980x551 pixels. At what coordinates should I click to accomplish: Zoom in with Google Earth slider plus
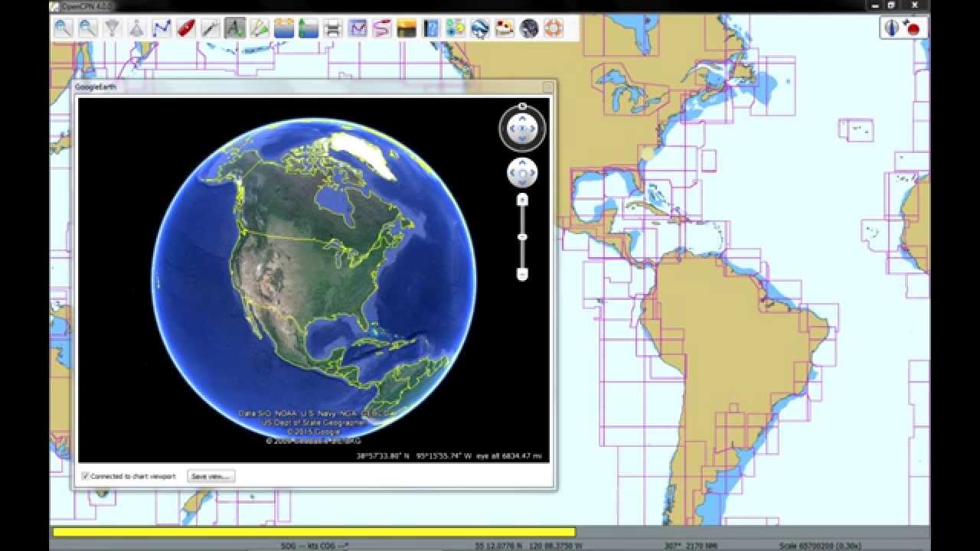coord(522,200)
